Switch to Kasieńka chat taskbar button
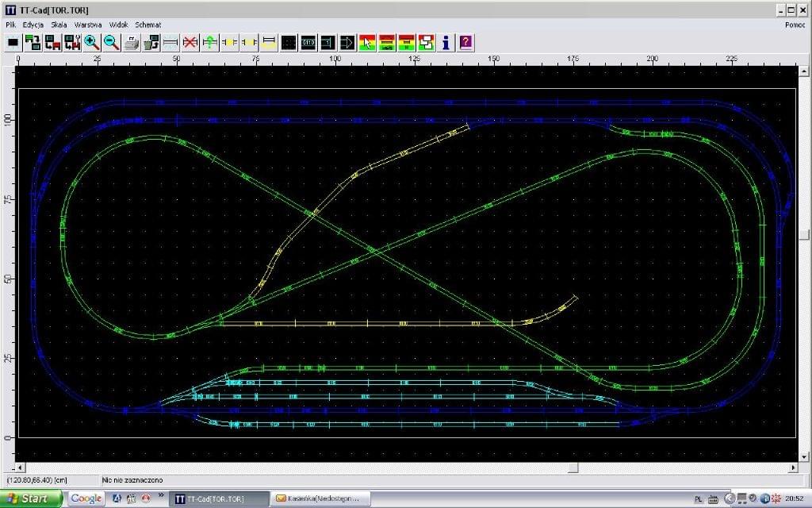This screenshot has height=508, width=812. point(321,498)
